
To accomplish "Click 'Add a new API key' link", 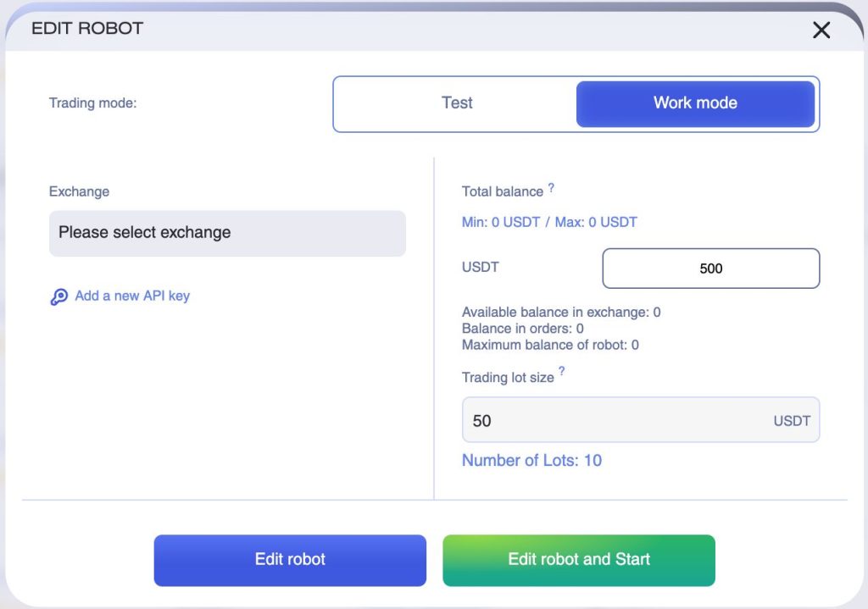I will (132, 296).
